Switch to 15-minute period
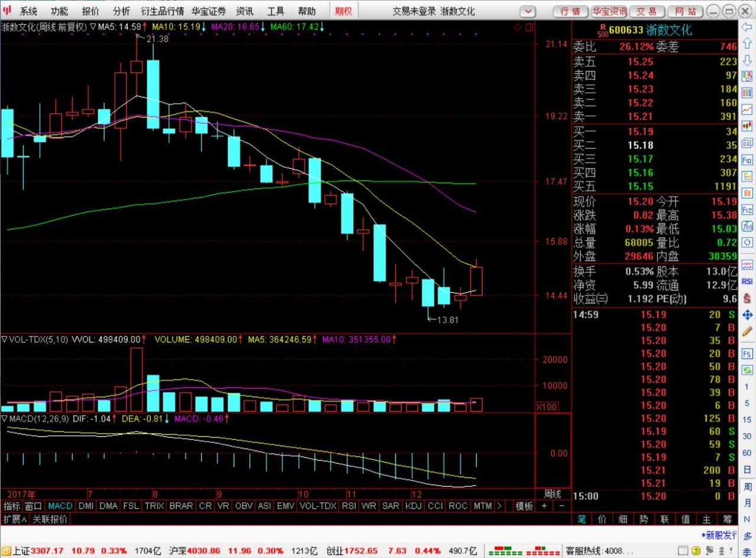This screenshot has width=756, height=558. tap(747, 420)
